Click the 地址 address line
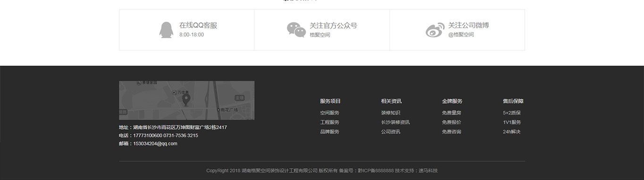Viewport: 644px width, 180px height. (x=173, y=127)
